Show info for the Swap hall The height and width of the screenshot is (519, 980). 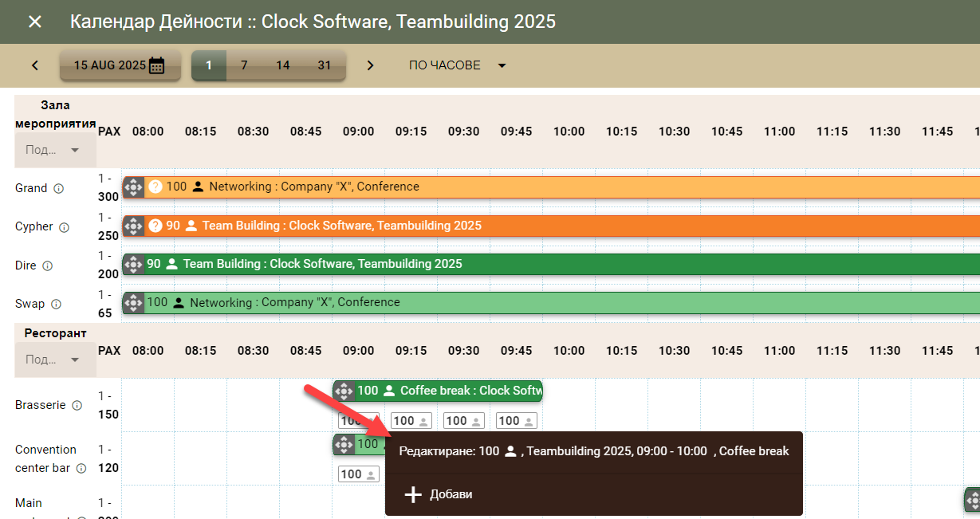(x=56, y=305)
